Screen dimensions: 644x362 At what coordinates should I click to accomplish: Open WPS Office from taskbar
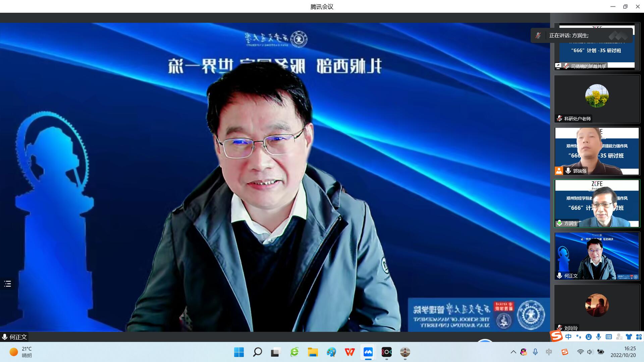(x=350, y=352)
